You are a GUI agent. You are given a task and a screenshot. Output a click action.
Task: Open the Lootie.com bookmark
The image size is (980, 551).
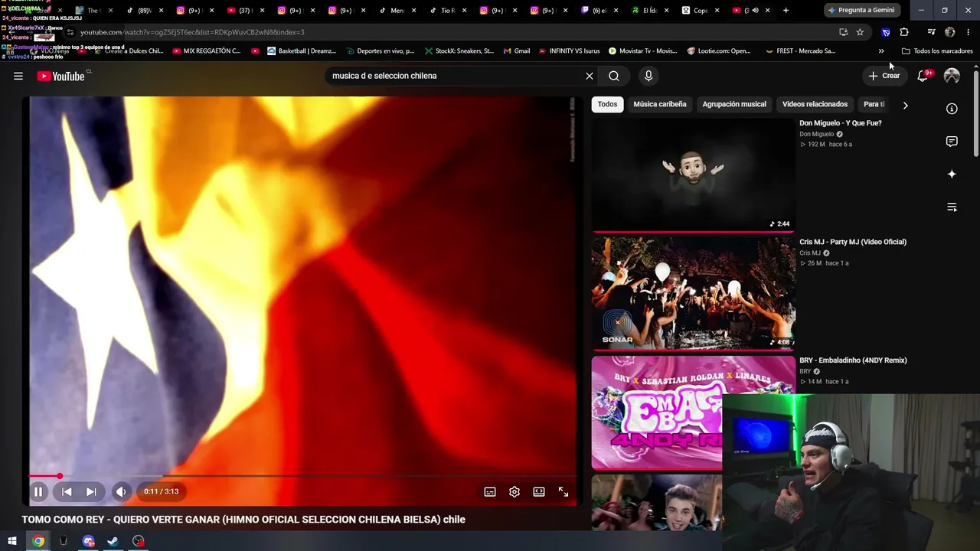pyautogui.click(x=719, y=51)
